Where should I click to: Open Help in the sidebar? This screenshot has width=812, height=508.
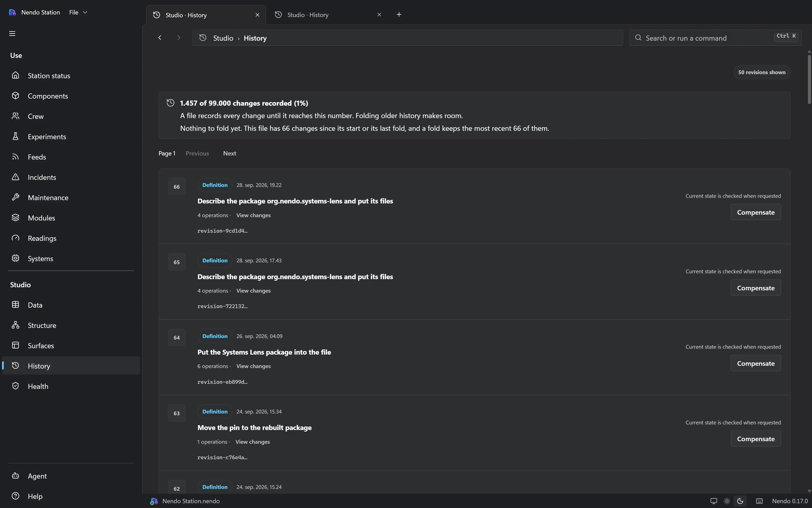71,496
